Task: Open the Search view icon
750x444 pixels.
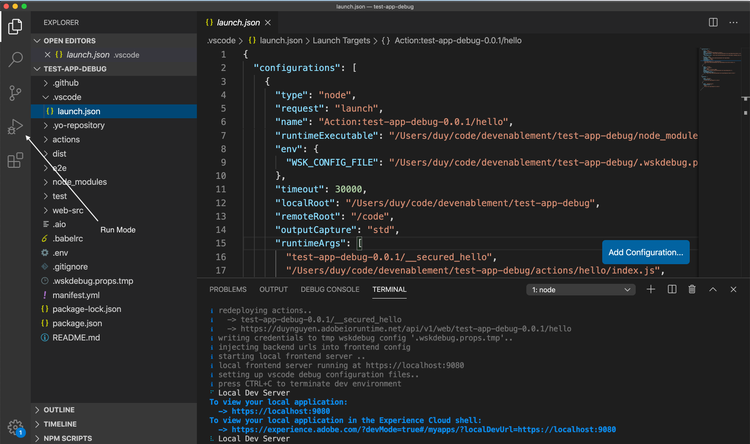Action: [15, 60]
